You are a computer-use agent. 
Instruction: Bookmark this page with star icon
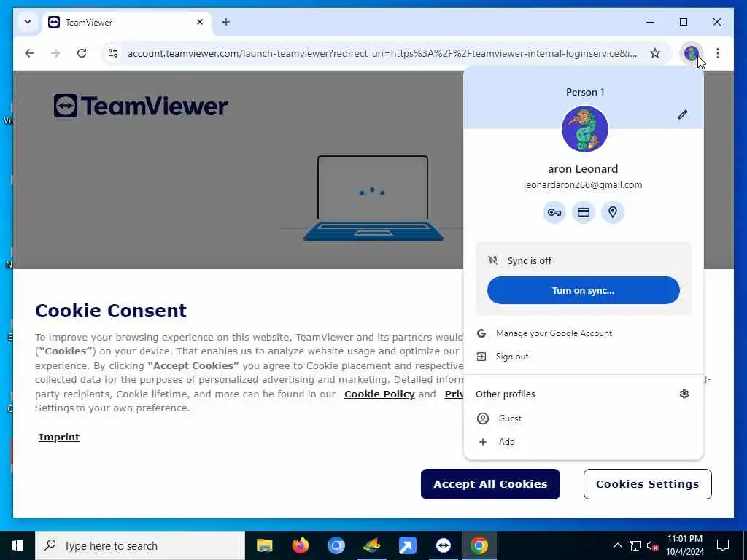(x=655, y=53)
